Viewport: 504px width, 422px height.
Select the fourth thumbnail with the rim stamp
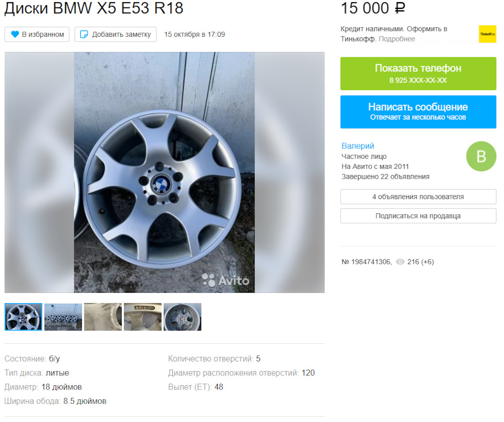(x=143, y=317)
